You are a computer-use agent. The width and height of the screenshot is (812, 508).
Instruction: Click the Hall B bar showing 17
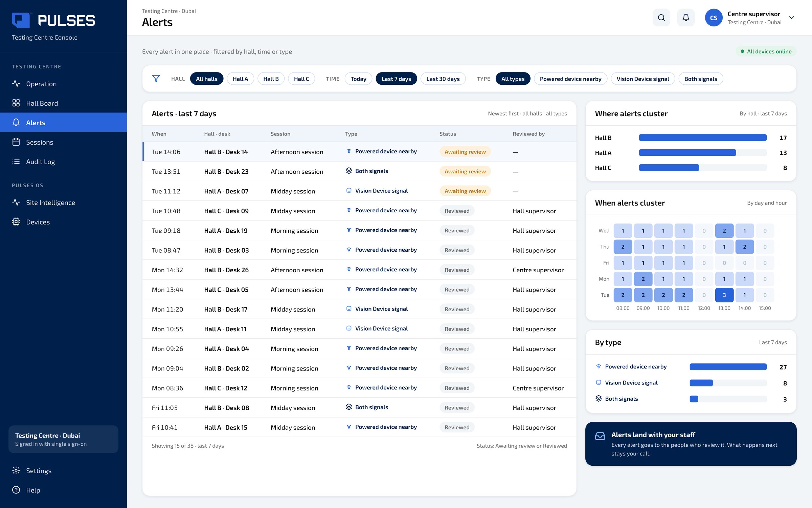coord(703,137)
